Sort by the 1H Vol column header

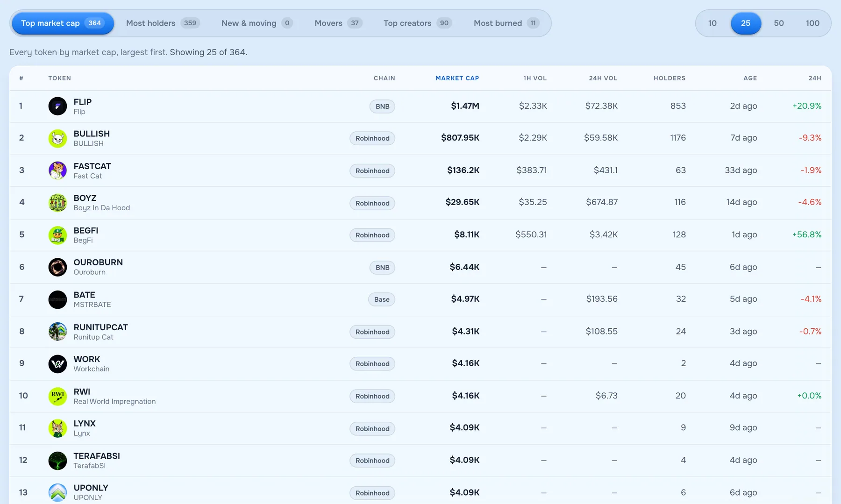[535, 78]
